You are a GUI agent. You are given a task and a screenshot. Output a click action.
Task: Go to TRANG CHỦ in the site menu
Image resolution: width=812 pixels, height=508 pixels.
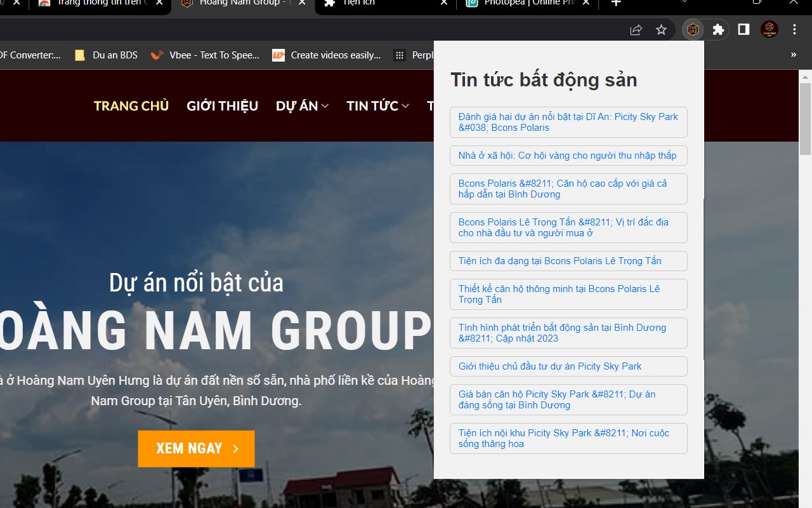pyautogui.click(x=131, y=106)
